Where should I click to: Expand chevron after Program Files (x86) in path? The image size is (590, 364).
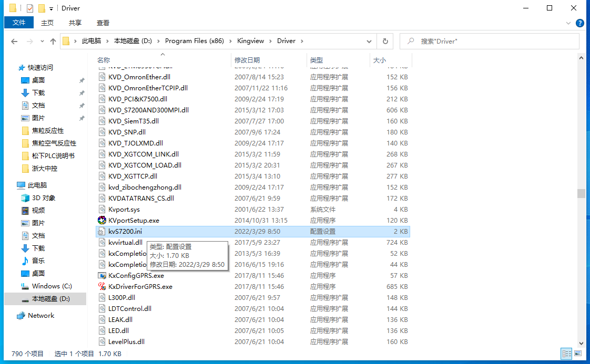[230, 41]
